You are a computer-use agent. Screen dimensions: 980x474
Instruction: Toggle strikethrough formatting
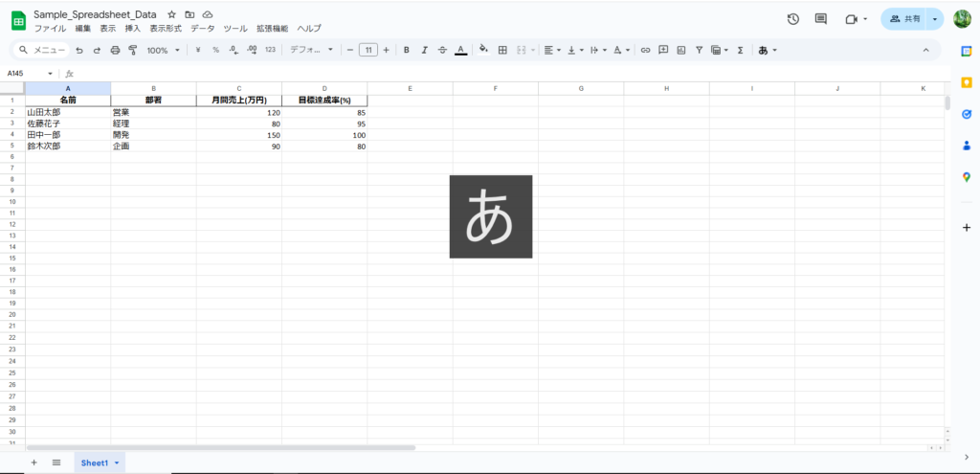click(x=442, y=50)
